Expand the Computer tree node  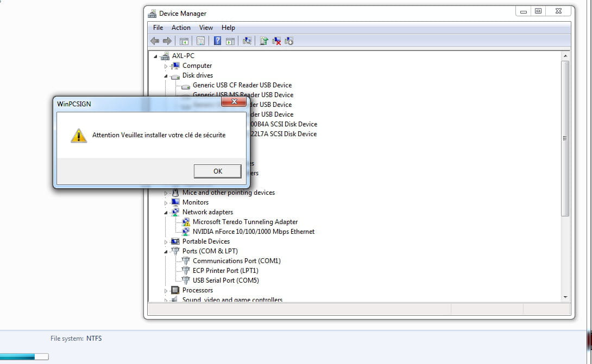click(x=166, y=66)
